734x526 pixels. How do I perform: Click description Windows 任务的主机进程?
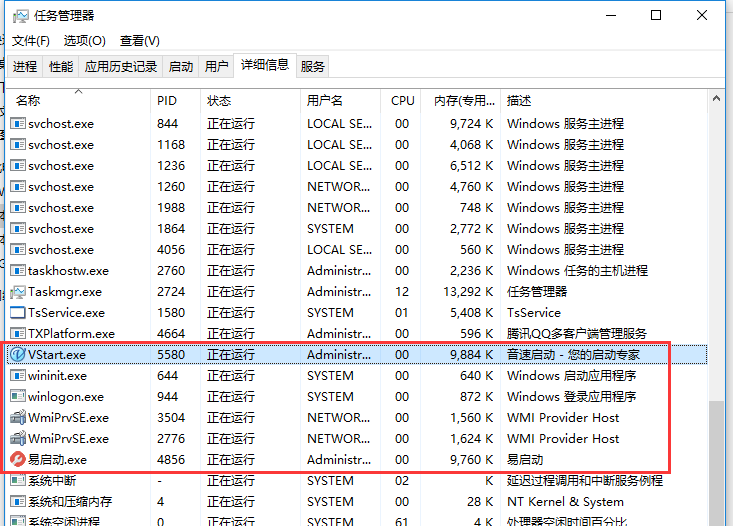point(577,271)
